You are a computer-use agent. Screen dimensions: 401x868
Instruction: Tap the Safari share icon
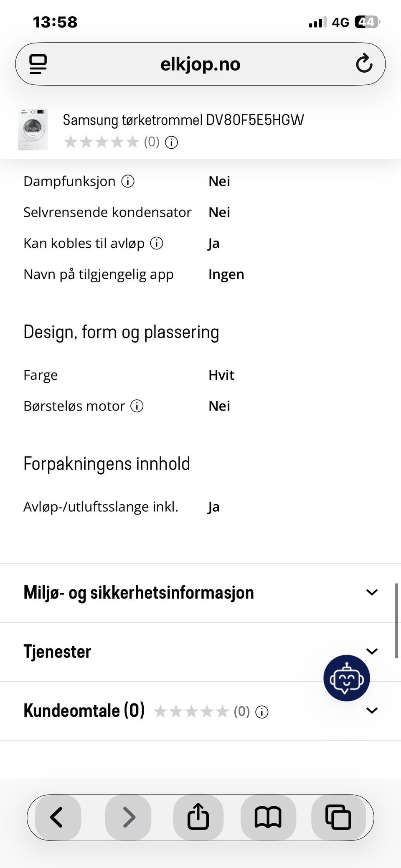point(198,817)
